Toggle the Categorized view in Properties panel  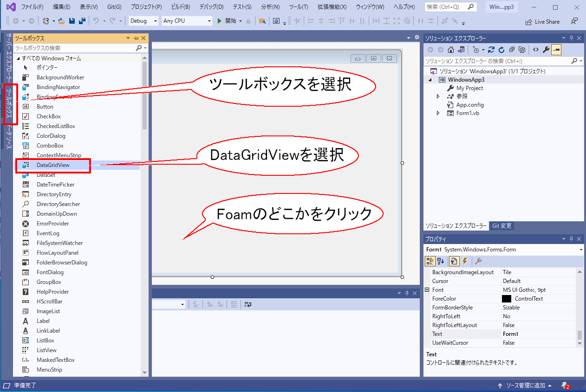[x=430, y=261]
